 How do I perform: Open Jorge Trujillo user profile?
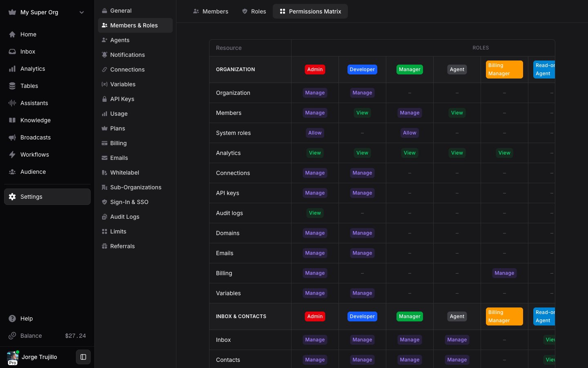[x=39, y=357]
